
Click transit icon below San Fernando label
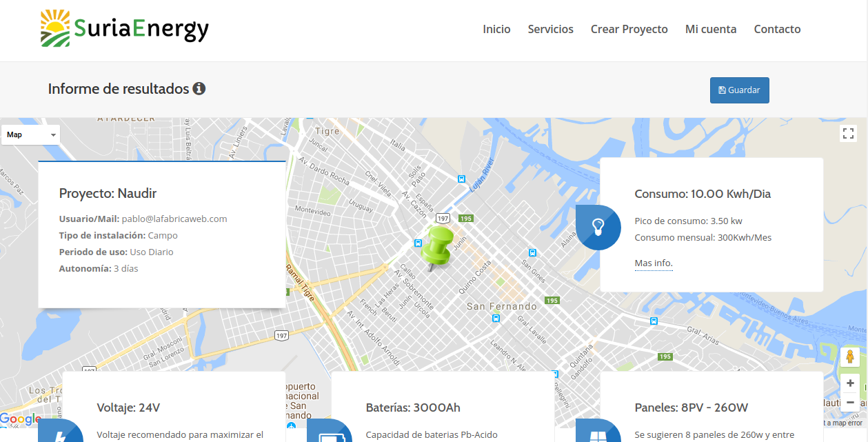pyautogui.click(x=496, y=318)
